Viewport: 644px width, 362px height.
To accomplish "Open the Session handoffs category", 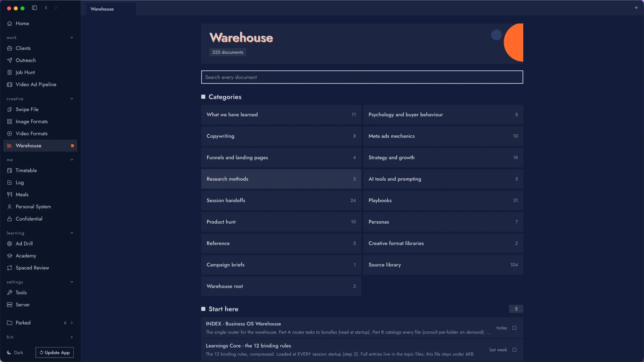I will (x=281, y=200).
